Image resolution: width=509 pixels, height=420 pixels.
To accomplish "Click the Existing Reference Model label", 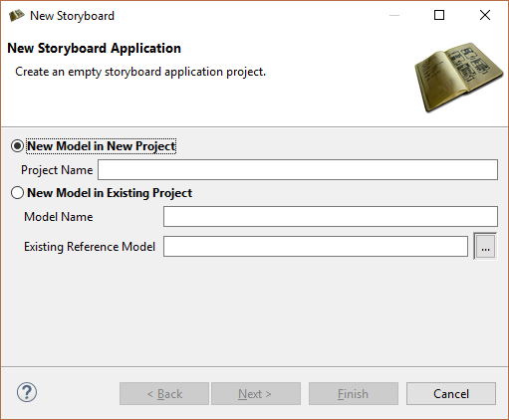I will point(90,247).
